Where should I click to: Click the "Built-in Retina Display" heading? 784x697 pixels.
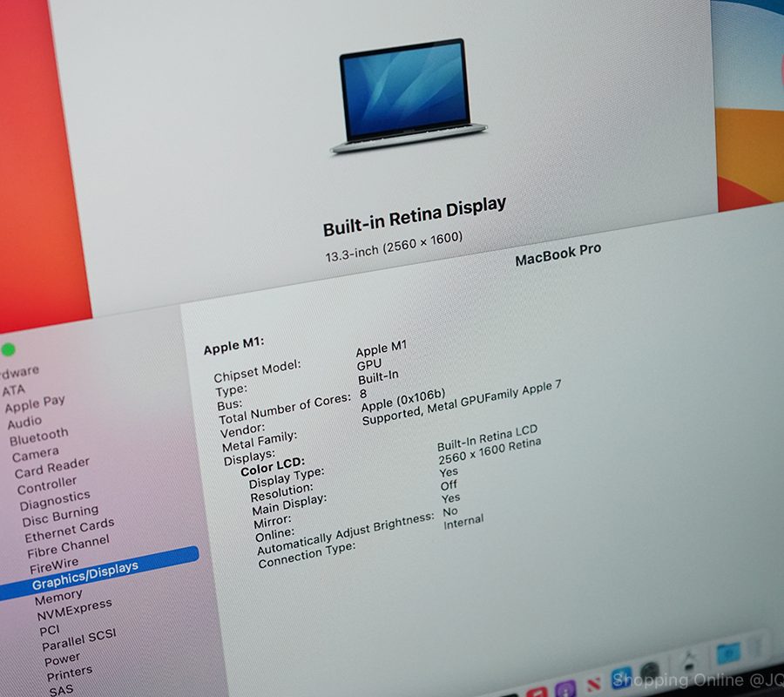coord(415,216)
